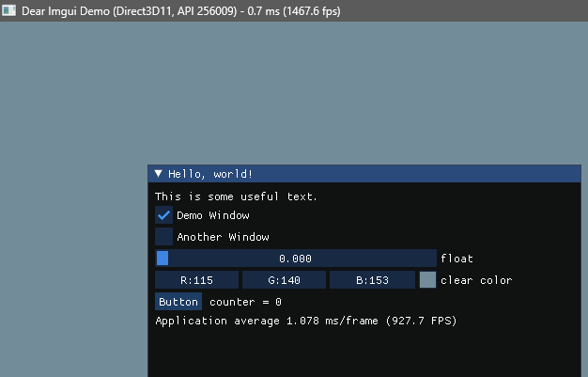Click the Dear Imgui Demo window title text
Viewport: 588px width, 377px height.
pos(181,11)
